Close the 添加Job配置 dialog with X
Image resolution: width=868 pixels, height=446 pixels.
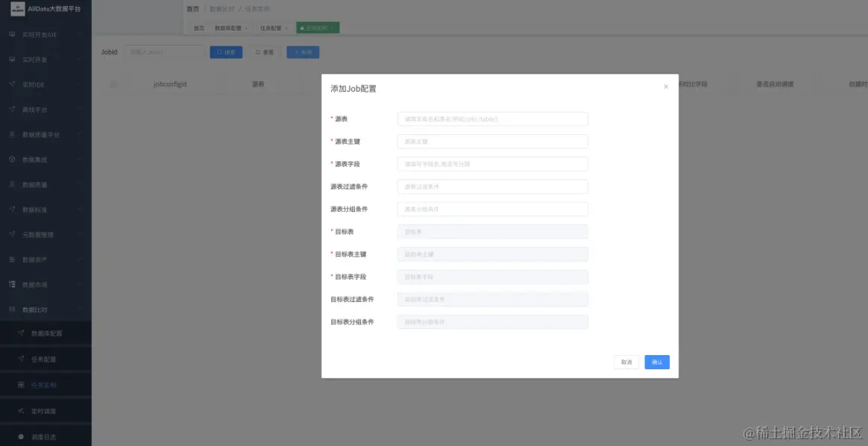pyautogui.click(x=666, y=87)
